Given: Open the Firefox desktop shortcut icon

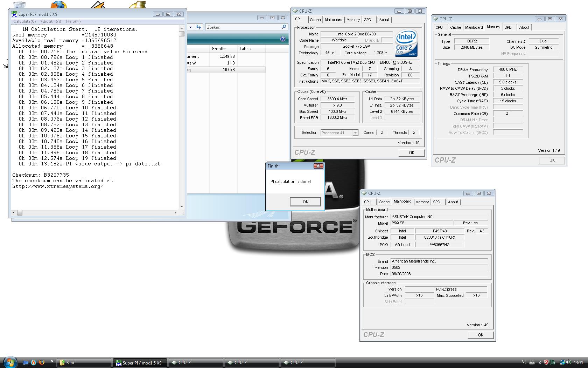Looking at the screenshot, I should pyautogui.click(x=59, y=4).
